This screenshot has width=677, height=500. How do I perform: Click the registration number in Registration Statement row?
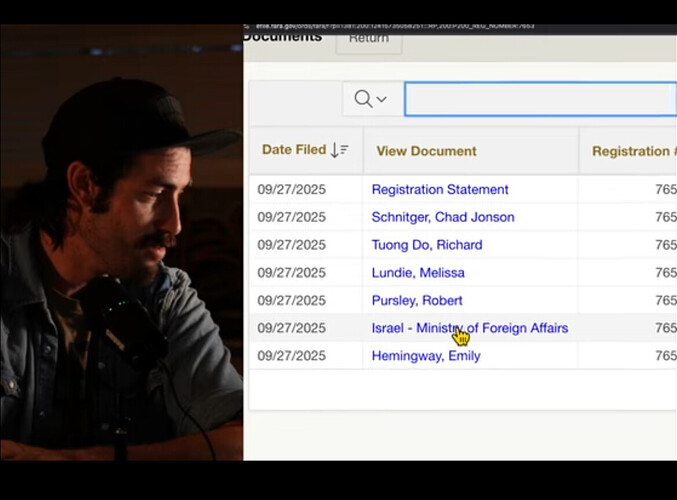pos(666,190)
